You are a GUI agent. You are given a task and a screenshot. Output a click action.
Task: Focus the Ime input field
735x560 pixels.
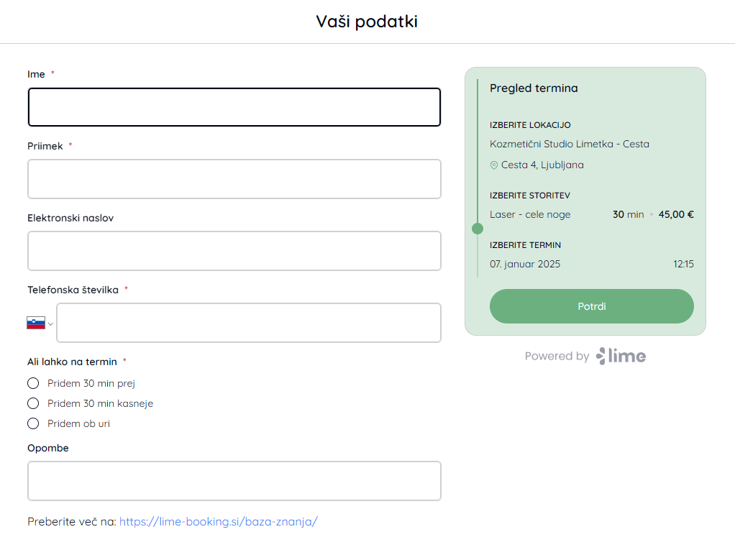point(234,107)
